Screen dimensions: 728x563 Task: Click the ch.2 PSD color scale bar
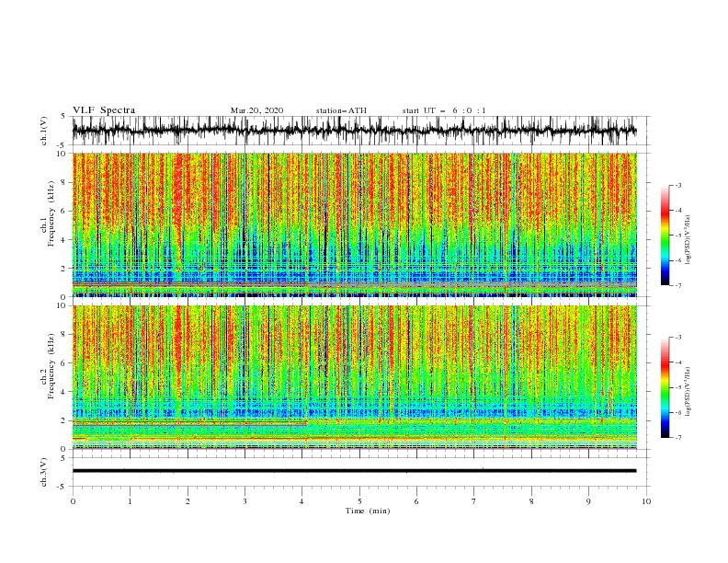[x=665, y=387]
